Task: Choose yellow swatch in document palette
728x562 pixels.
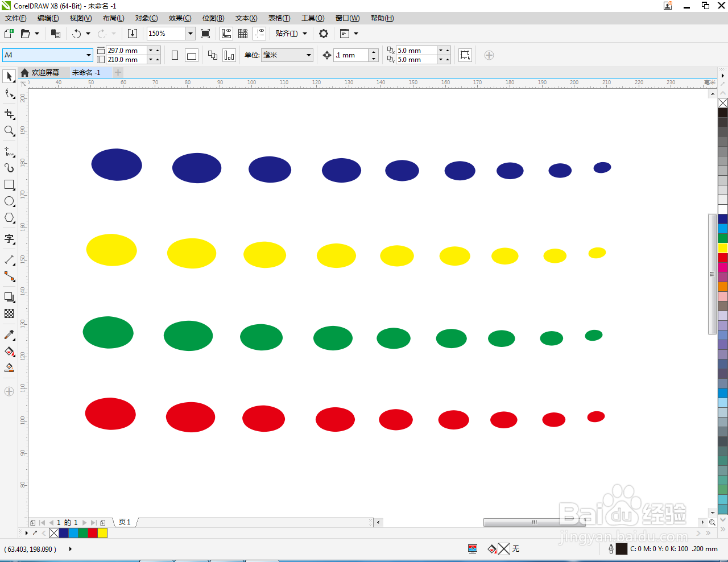Action: click(102, 533)
